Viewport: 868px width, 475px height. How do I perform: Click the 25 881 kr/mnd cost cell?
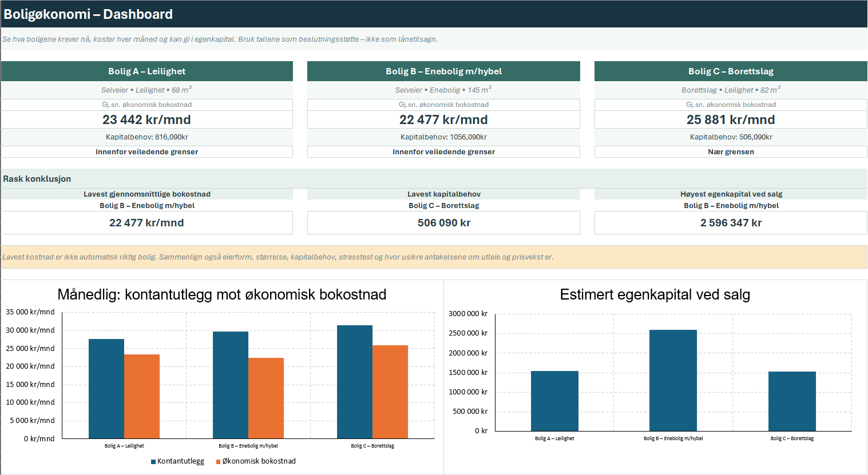731,119
